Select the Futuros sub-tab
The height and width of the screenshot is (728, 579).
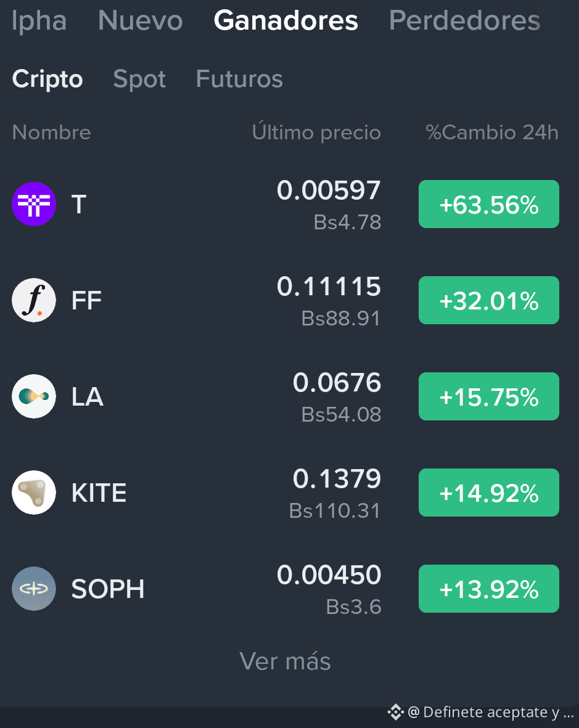[x=239, y=79]
